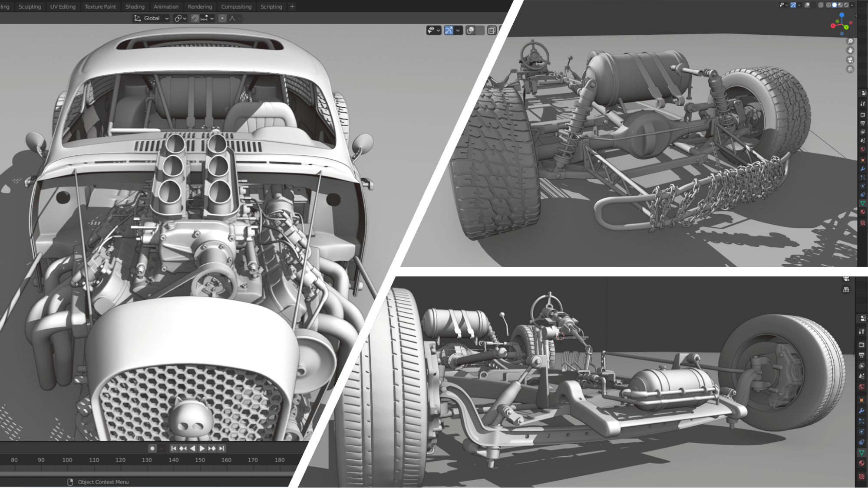The image size is (868, 488).
Task: Open the left viewport's gizmo options dropdown
Action: pyautogui.click(x=458, y=30)
